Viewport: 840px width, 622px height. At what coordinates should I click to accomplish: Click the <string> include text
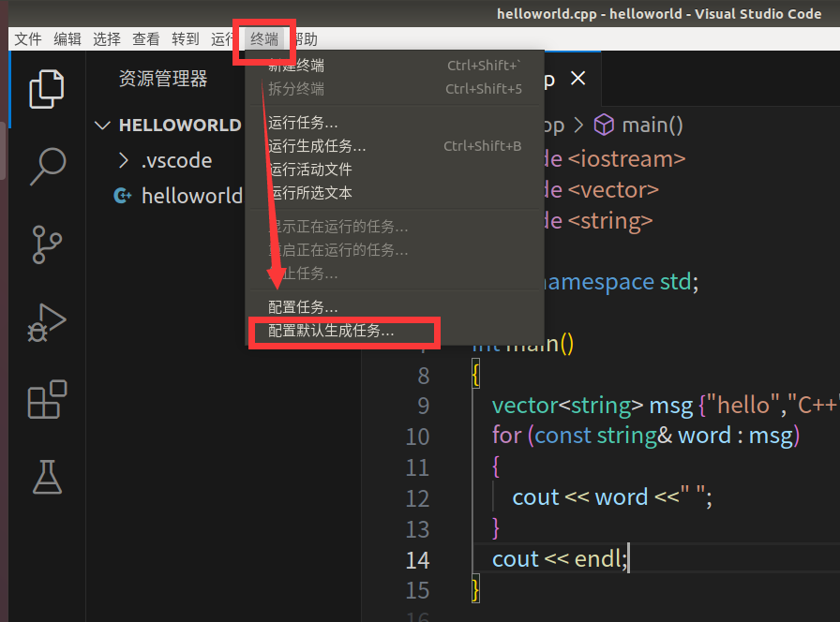coord(610,221)
